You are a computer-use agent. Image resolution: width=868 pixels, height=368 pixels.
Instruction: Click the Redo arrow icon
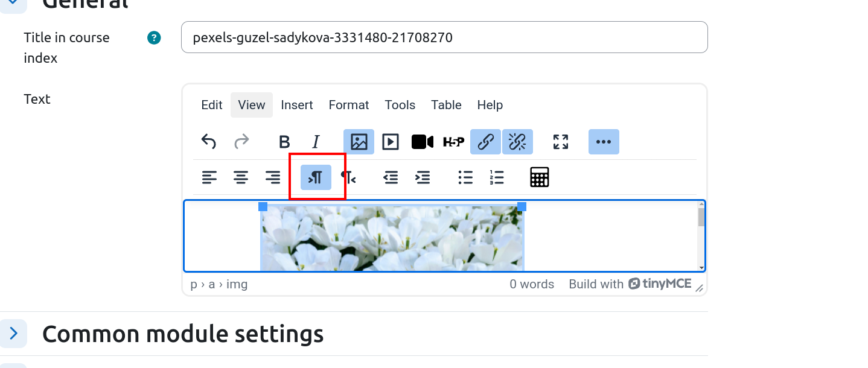coord(241,142)
